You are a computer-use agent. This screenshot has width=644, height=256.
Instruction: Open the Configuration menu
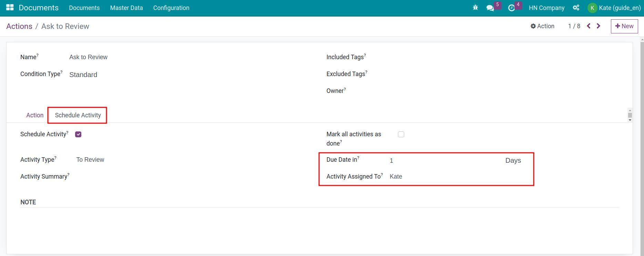tap(171, 8)
